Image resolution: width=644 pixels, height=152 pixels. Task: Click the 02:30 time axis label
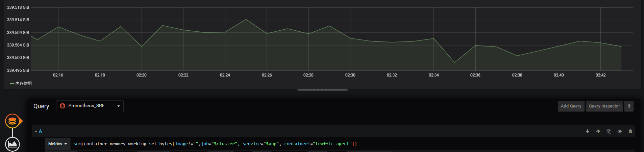click(350, 75)
